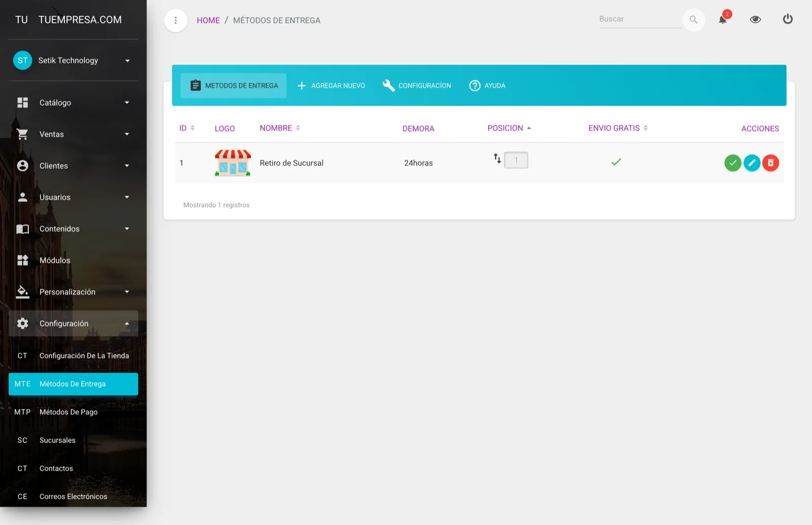Expand the Usuarios menu arrow
This screenshot has height=525, width=812.
click(x=127, y=197)
